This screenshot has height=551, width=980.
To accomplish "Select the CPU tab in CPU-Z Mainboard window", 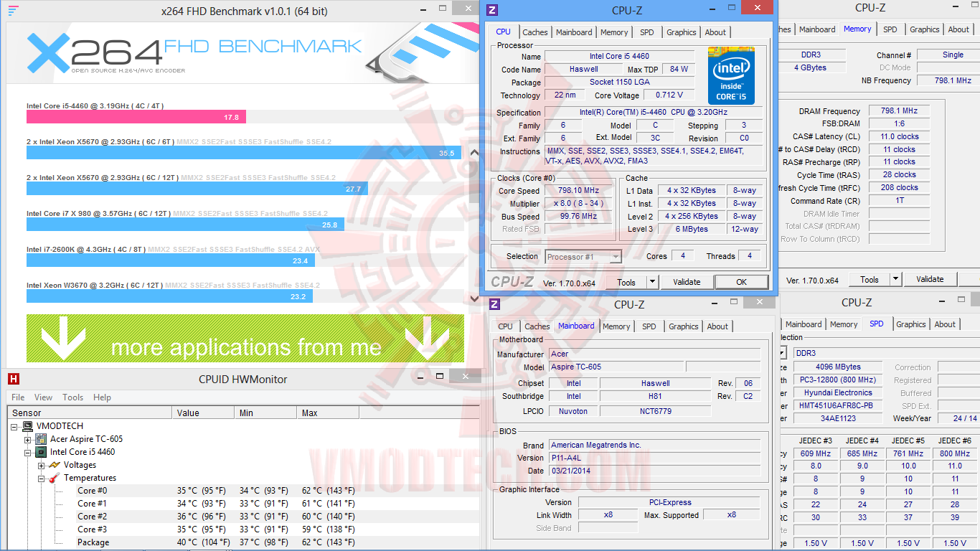I will pyautogui.click(x=506, y=326).
